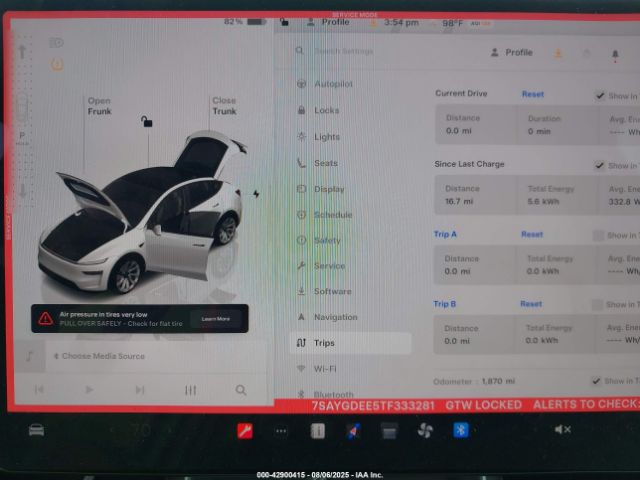This screenshot has width=640, height=480.
Task: Tap the padlock icon above the car
Action: (147, 122)
